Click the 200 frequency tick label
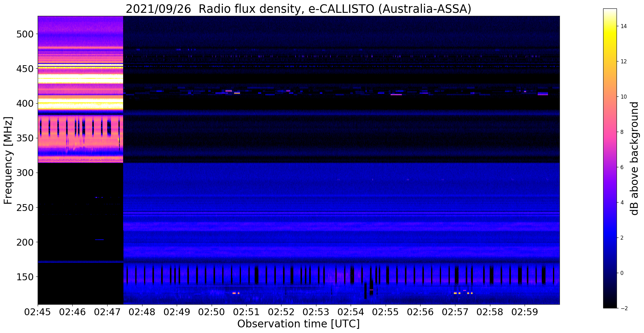The image size is (644, 333). click(24, 242)
